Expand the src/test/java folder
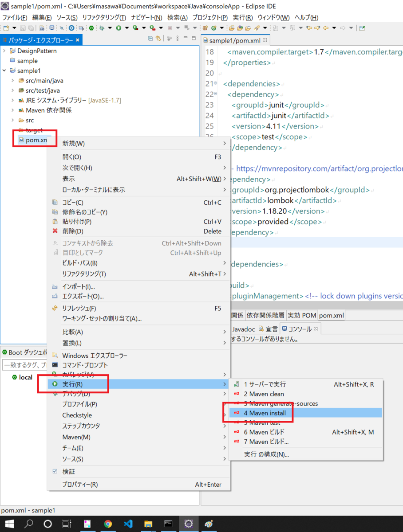Screen dimensions: 403x532 (x=12, y=90)
